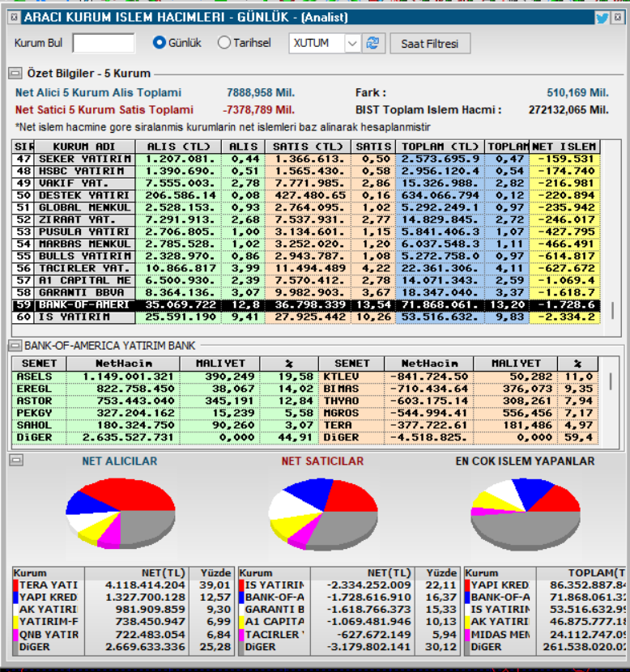Click magenta swatch beside QNB YATIR
Screen dimensions: 630x672
pos(15,635)
